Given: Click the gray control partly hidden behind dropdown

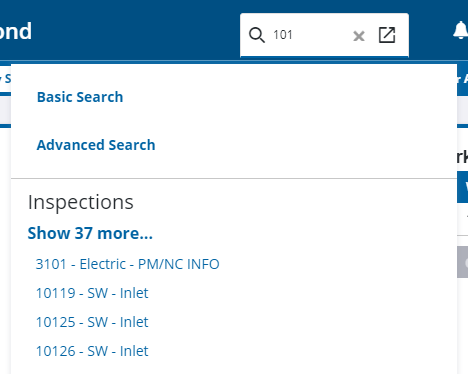Looking at the screenshot, I should (x=463, y=262).
